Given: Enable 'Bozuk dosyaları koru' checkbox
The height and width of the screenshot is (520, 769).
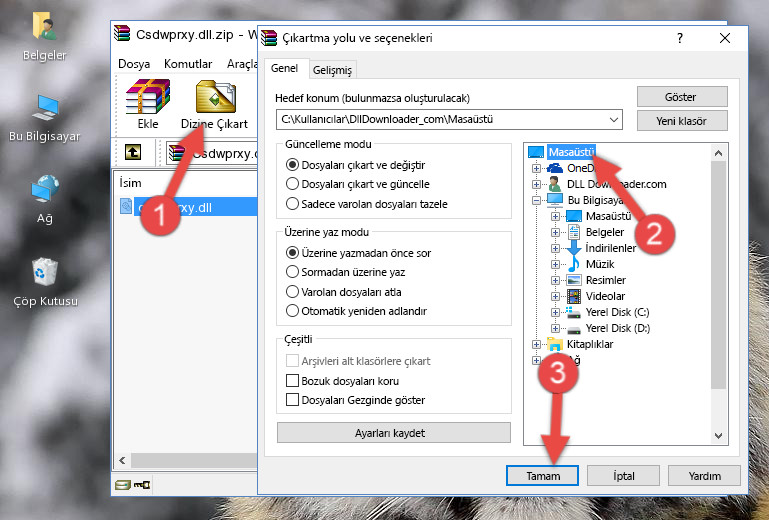Looking at the screenshot, I should click(292, 381).
